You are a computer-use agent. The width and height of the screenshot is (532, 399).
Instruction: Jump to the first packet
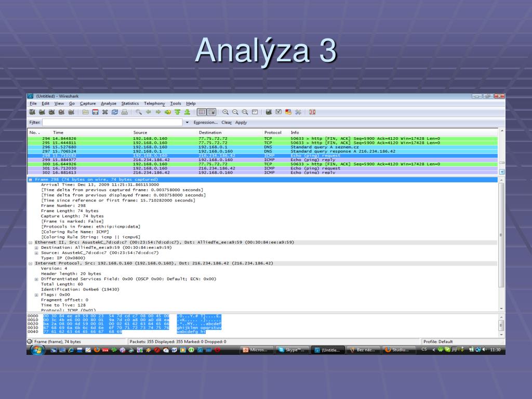pyautogui.click(x=178, y=112)
